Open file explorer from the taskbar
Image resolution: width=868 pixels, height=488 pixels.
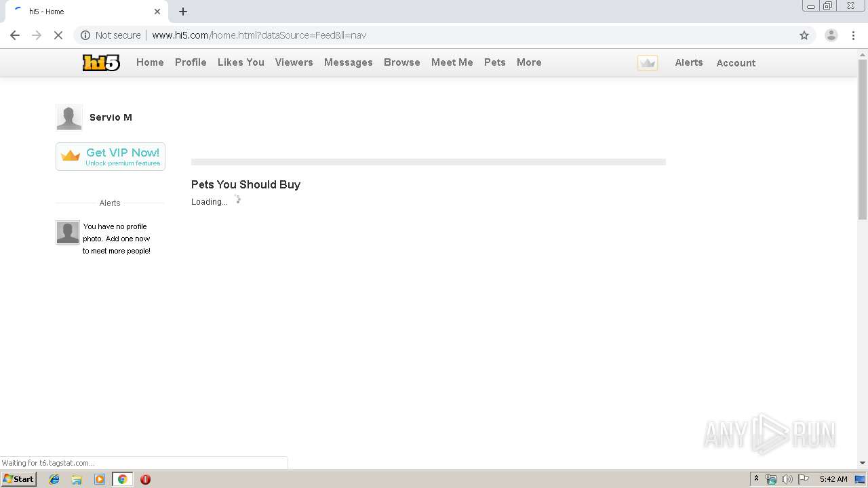77,479
